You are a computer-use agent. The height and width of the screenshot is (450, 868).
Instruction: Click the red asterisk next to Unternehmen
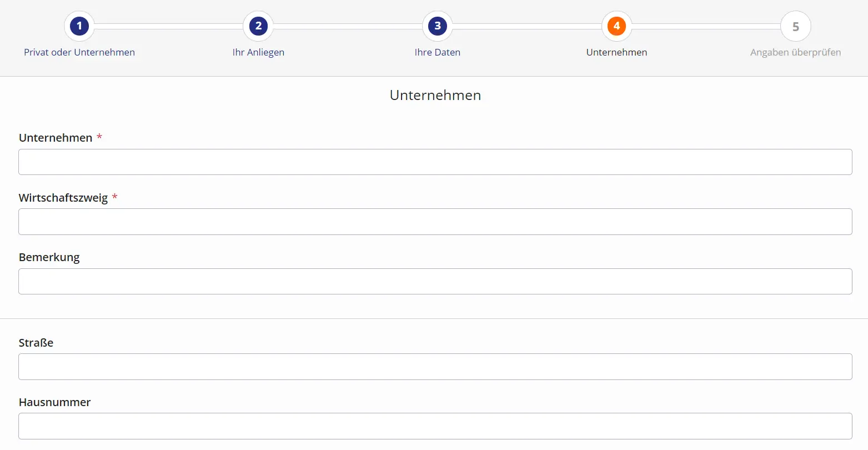point(99,136)
